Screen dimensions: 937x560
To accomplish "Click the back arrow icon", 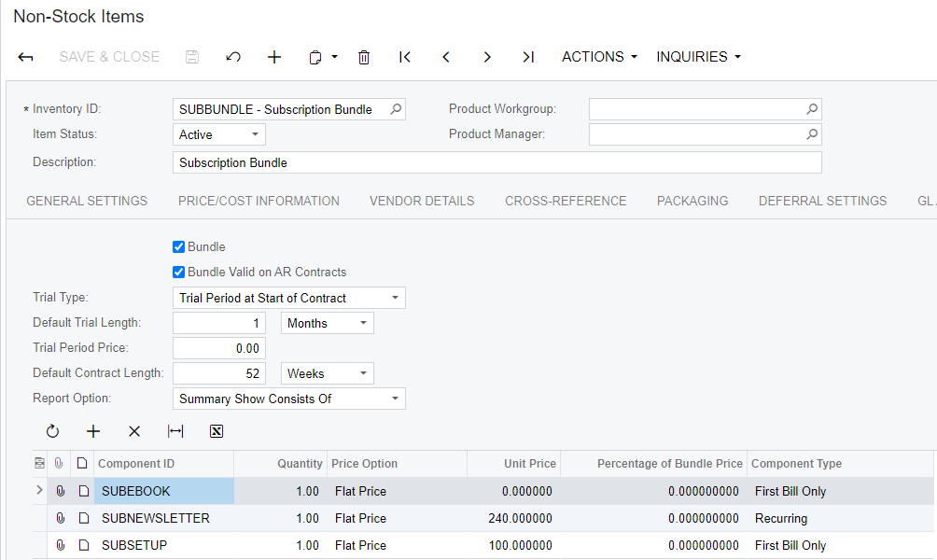I will (26, 57).
